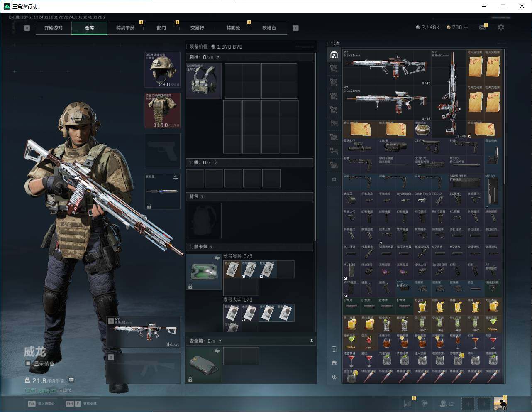The image size is (532, 412).
Task: Toggle the 显示装备 checkbox
Action: click(28, 364)
